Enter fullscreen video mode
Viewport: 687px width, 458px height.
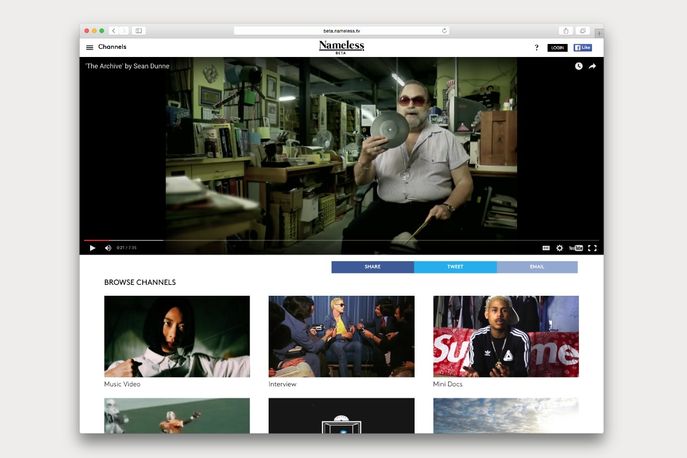[x=592, y=247]
